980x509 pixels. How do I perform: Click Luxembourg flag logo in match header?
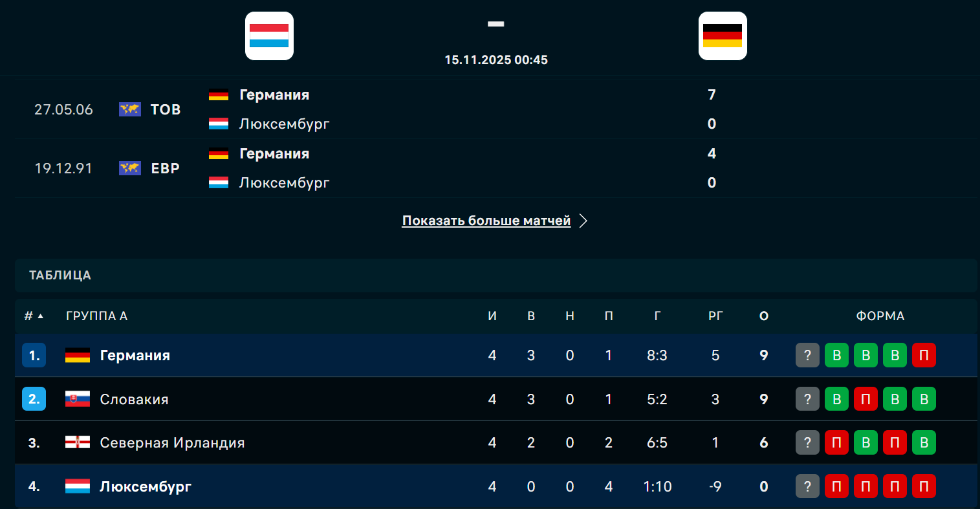[x=269, y=36]
